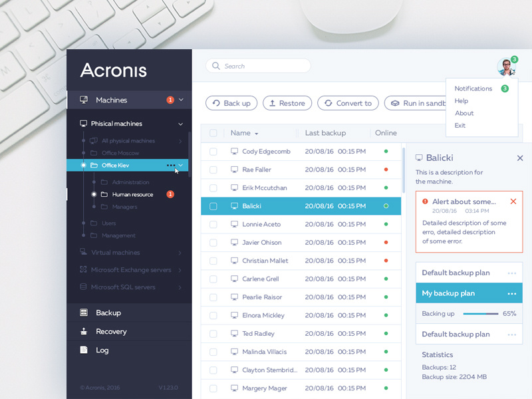Click the Recovery icon in sidebar

tap(84, 331)
